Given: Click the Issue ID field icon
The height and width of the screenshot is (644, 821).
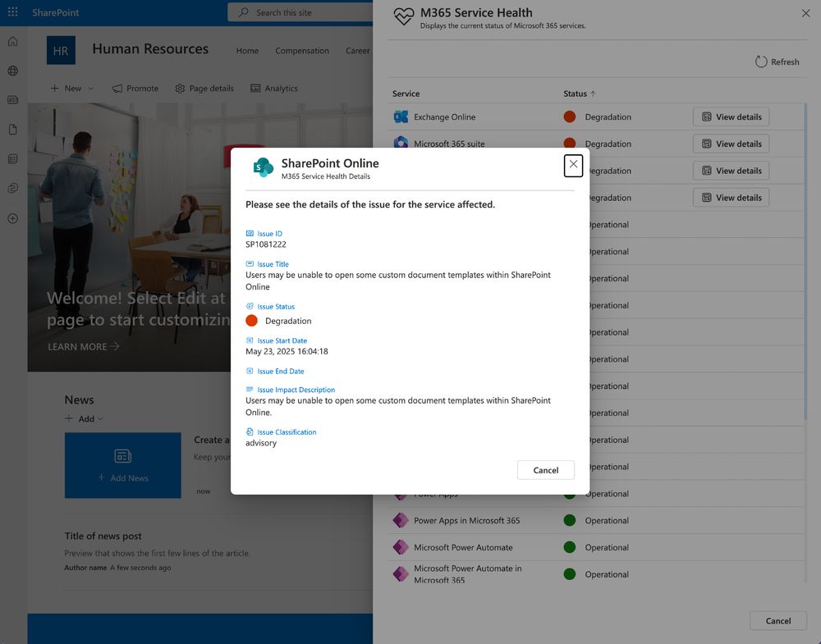Looking at the screenshot, I should click(250, 233).
